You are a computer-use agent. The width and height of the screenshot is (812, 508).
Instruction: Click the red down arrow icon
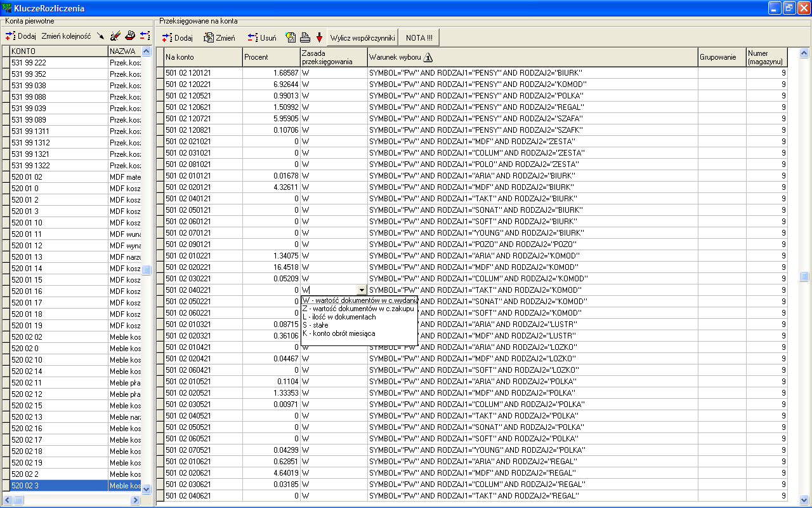(320, 37)
